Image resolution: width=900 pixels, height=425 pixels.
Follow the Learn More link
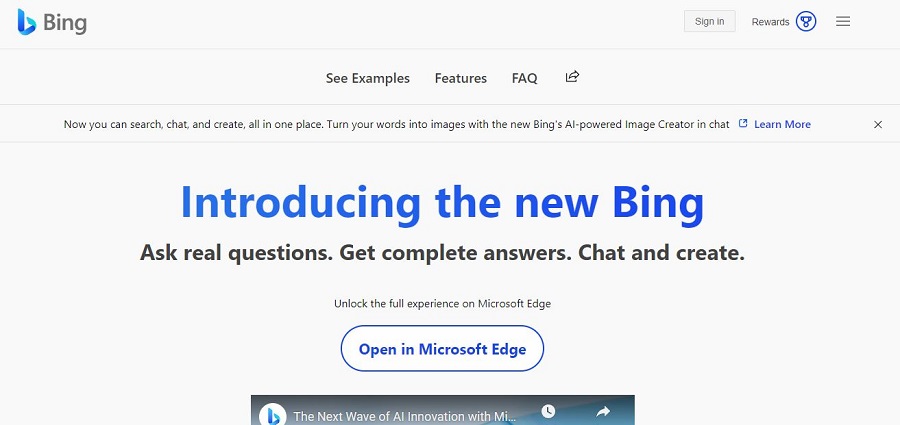click(782, 124)
